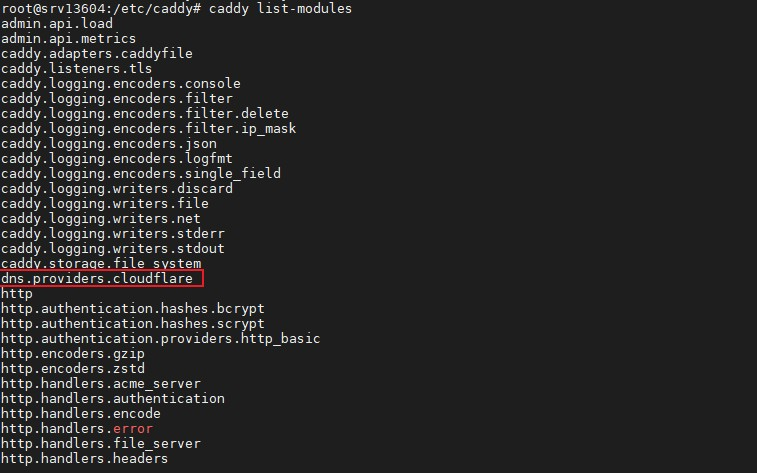
Task: Click the red error word in http.handlers.error
Action: [x=133, y=429]
